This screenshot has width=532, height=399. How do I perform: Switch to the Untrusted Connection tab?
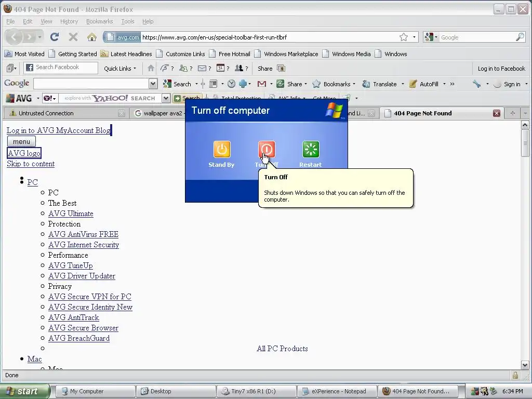click(x=65, y=113)
